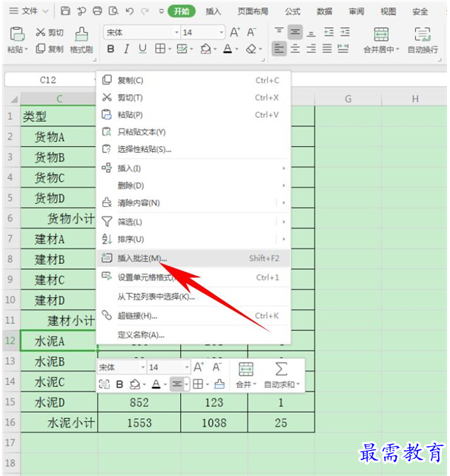
Task: Decrease font size with ribbon A- icon
Action: [x=251, y=32]
